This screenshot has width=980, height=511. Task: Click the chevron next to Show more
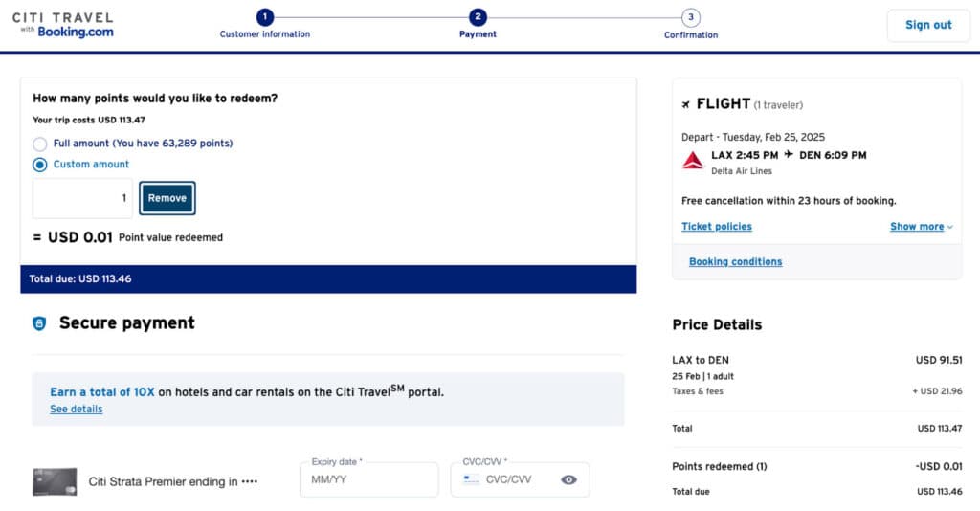point(950,227)
